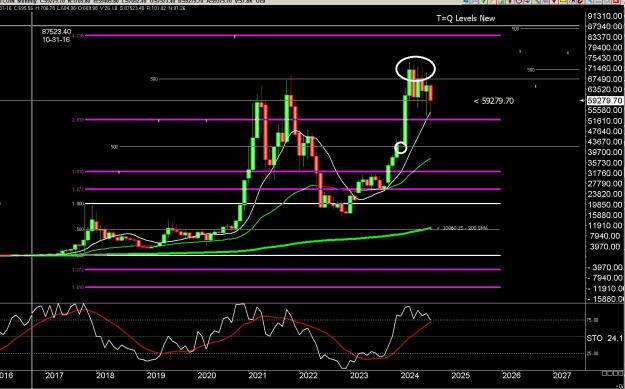The height and width of the screenshot is (389, 625).
Task: Click the 91310.00 price axis label
Action: coord(605,16)
